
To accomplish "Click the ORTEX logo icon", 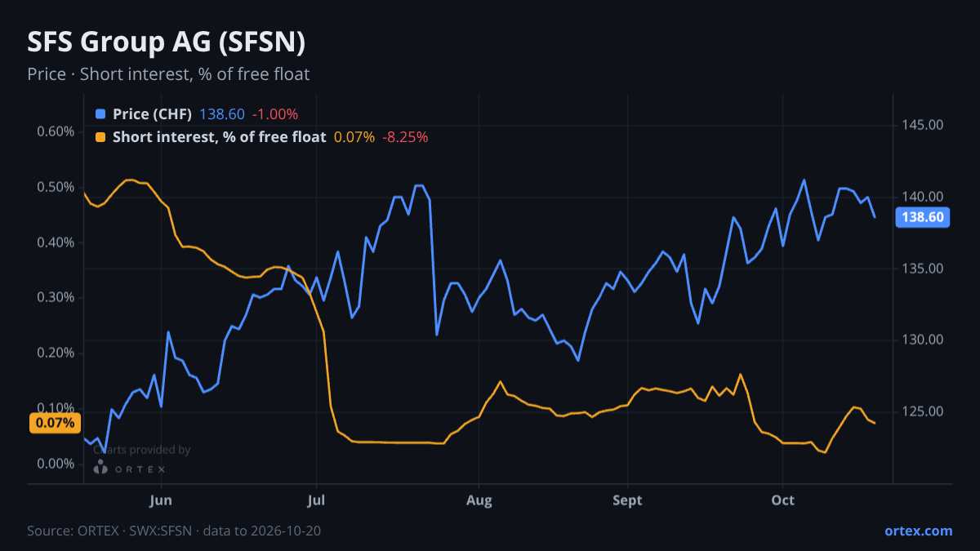I will [x=100, y=468].
